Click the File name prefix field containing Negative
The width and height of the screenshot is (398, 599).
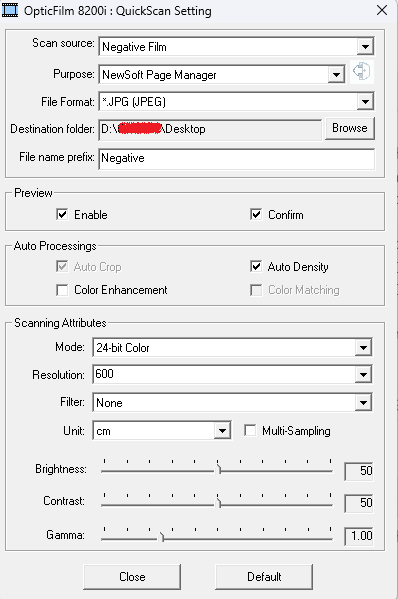[237, 159]
